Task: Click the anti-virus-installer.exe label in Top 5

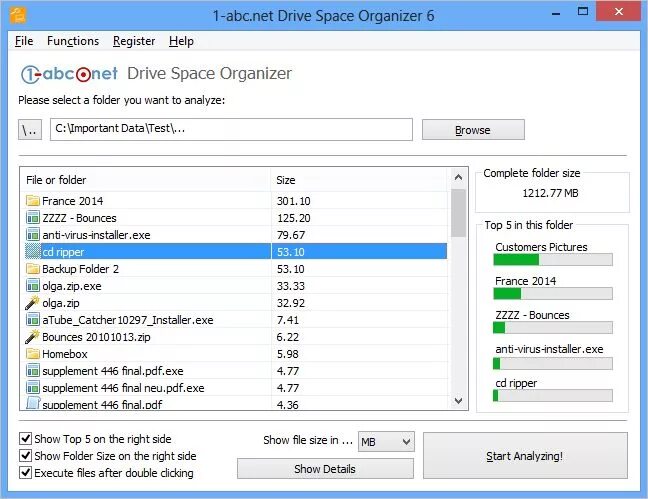Action: tap(549, 349)
